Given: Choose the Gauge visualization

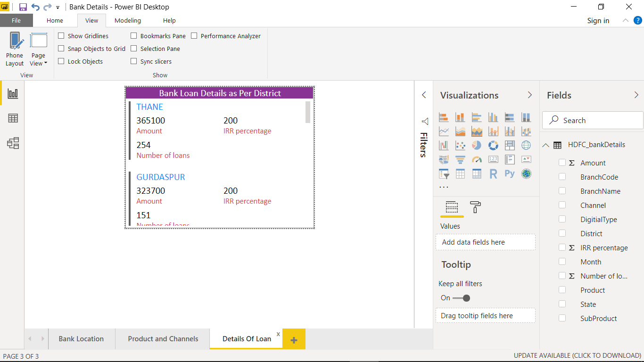Looking at the screenshot, I should [477, 159].
